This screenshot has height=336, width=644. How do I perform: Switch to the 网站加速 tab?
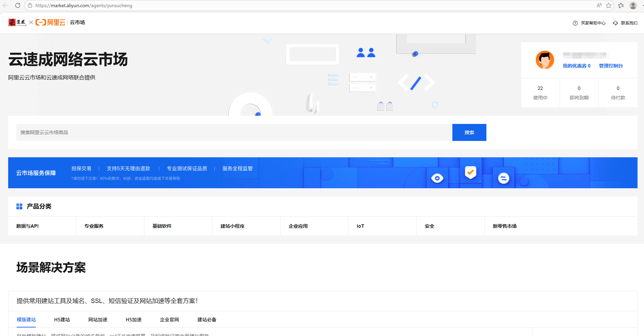98,320
